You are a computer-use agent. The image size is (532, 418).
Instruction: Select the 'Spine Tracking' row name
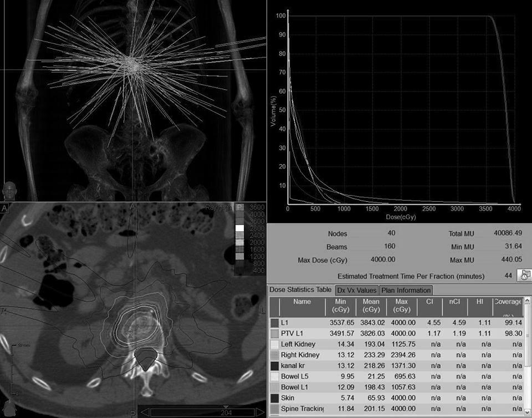[302, 409]
